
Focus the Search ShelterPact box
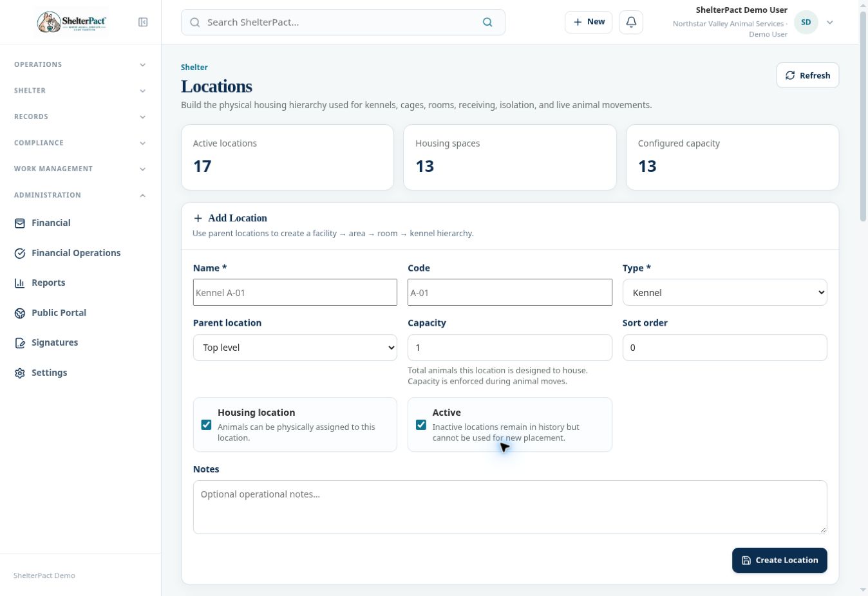point(343,22)
